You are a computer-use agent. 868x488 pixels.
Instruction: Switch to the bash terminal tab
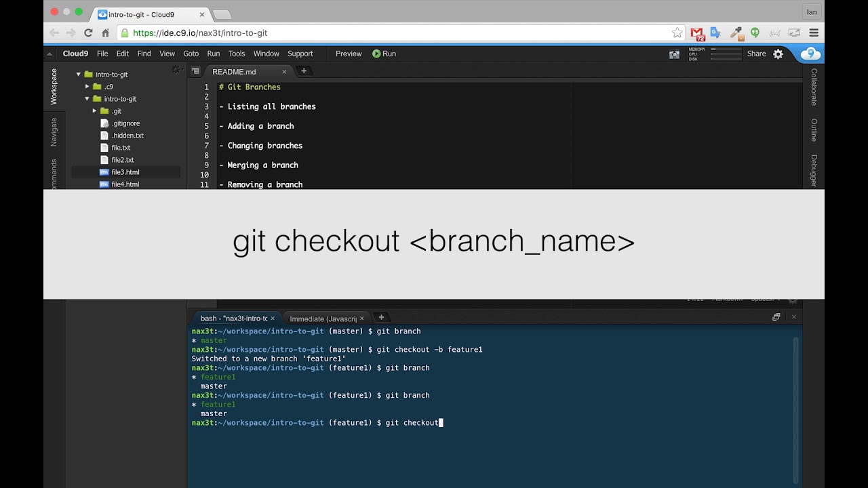coord(234,318)
